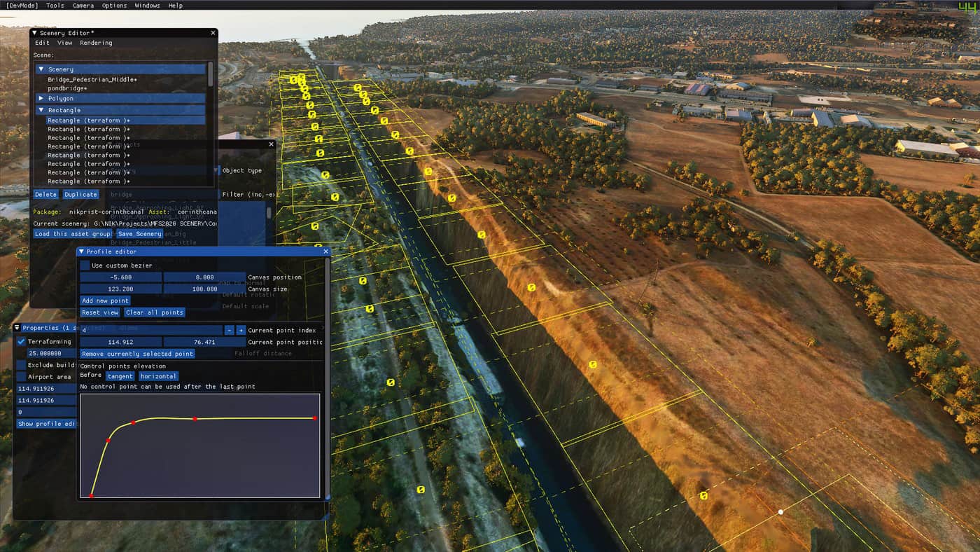Select the top-right red curve control point
The height and width of the screenshot is (552, 980).
(315, 418)
